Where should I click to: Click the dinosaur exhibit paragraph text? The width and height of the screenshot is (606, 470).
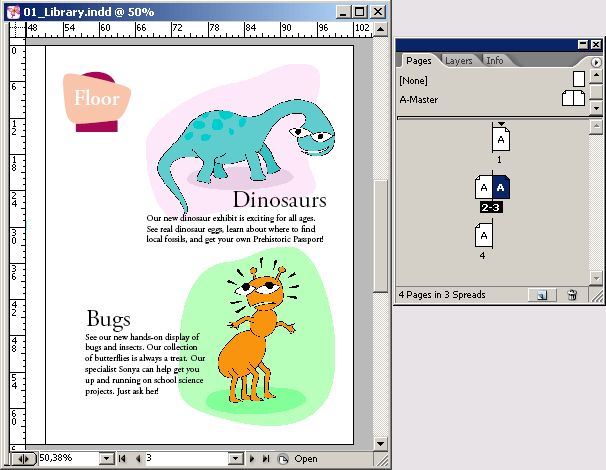pyautogui.click(x=235, y=229)
